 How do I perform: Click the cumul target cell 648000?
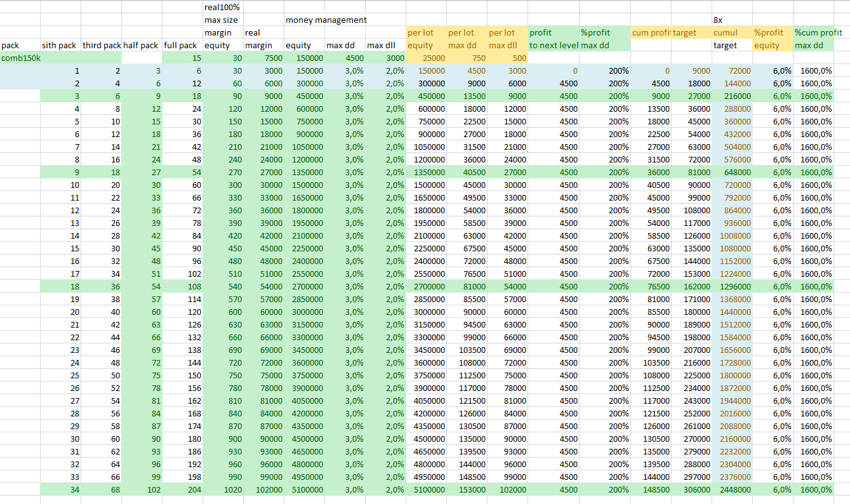[732, 172]
